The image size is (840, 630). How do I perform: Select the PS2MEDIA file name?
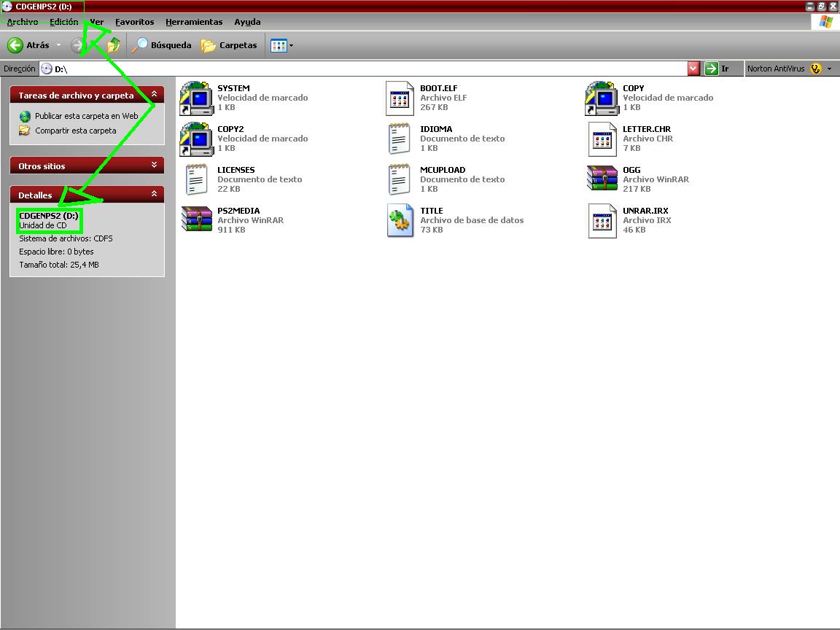click(x=238, y=211)
